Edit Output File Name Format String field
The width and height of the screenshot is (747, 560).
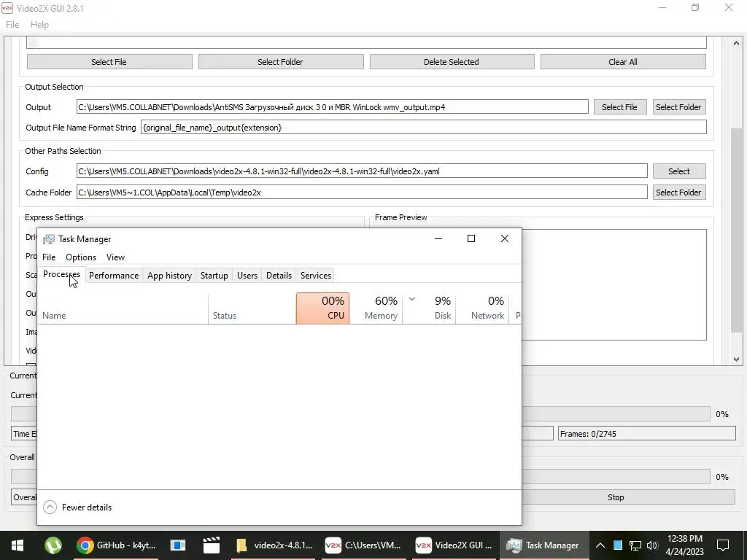[x=424, y=128]
